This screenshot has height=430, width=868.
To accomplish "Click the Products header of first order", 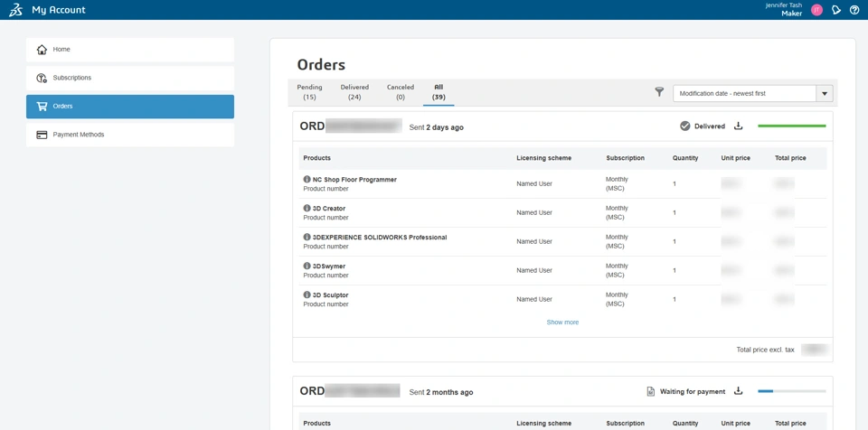I will click(316, 158).
